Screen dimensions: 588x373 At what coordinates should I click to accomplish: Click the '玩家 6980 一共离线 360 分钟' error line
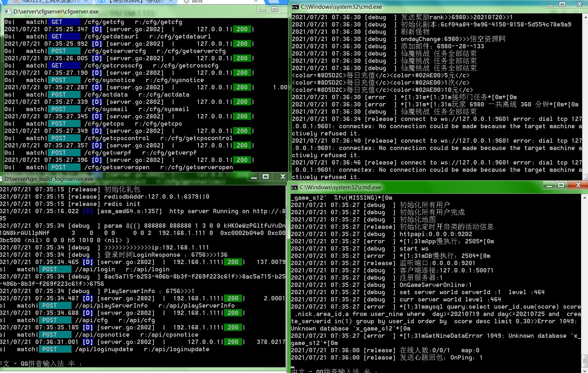pyautogui.click(x=435, y=105)
